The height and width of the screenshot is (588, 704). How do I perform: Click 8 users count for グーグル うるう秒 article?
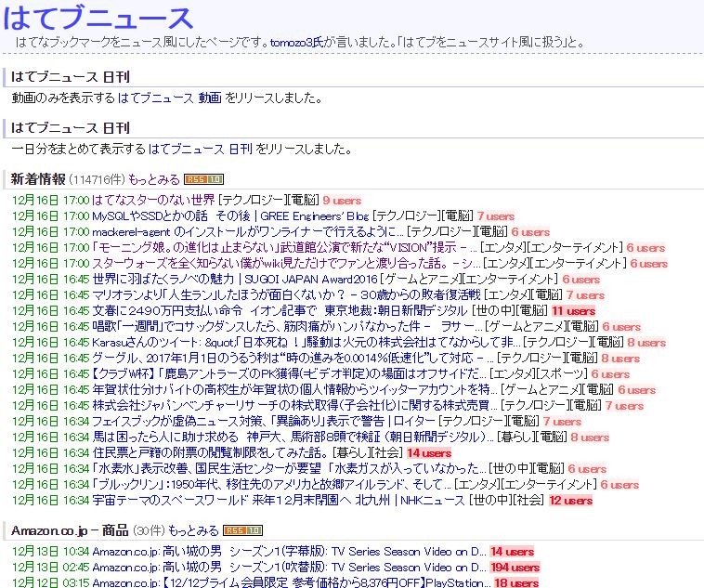coord(620,358)
